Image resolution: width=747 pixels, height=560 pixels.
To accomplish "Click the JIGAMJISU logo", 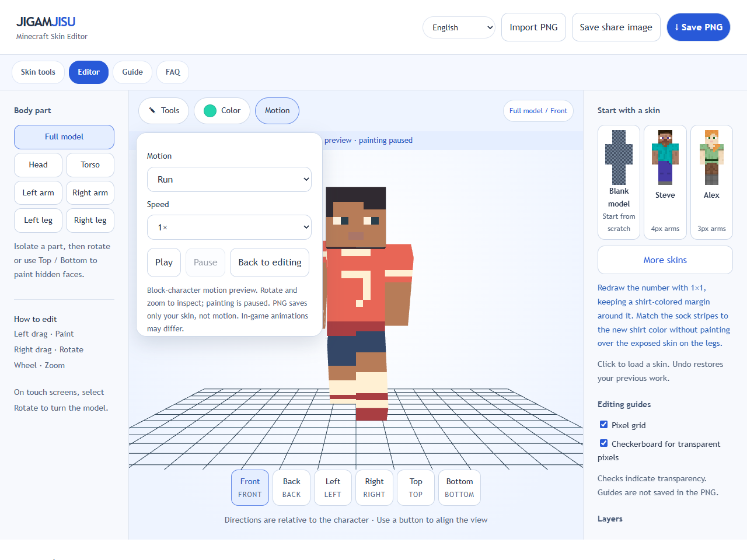I will pyautogui.click(x=46, y=22).
